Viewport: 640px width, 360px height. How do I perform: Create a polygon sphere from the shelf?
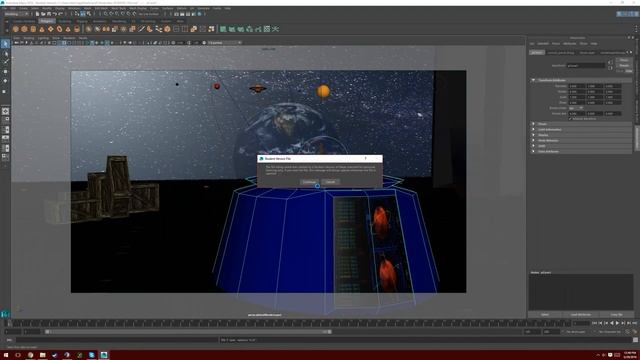click(16, 29)
